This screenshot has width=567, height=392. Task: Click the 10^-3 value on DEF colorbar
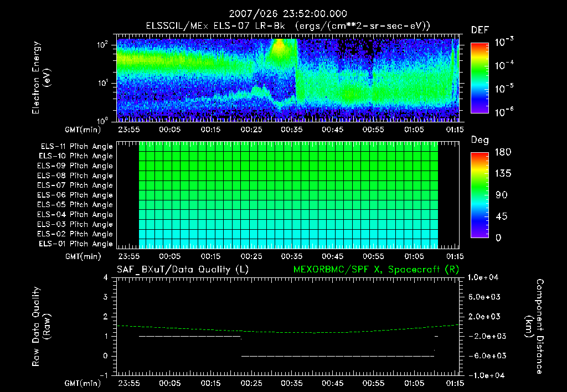[x=504, y=42]
